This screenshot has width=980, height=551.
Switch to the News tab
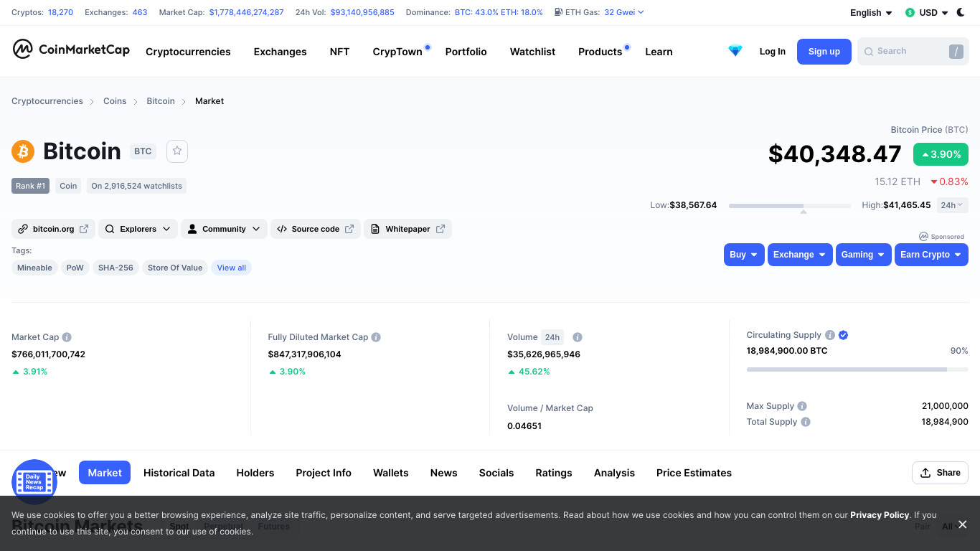click(443, 473)
